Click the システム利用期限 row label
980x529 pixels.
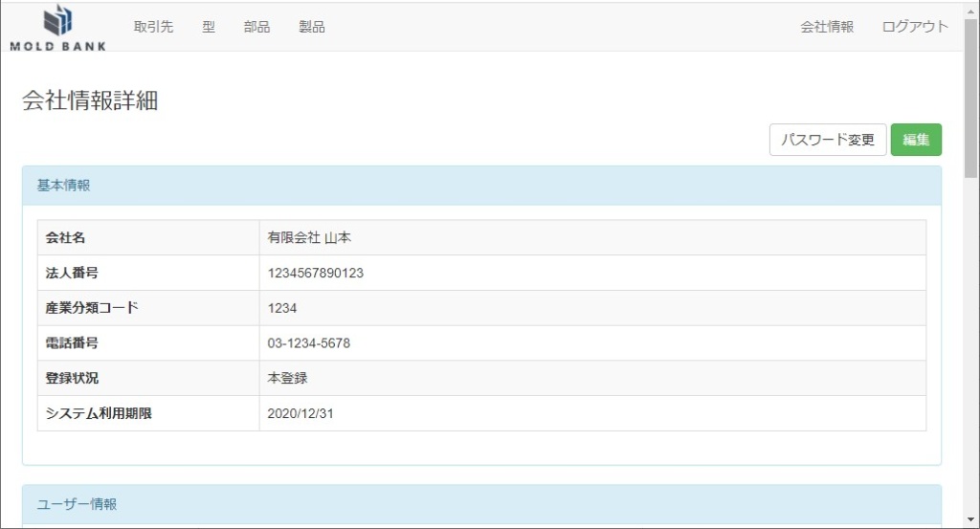(x=99, y=413)
